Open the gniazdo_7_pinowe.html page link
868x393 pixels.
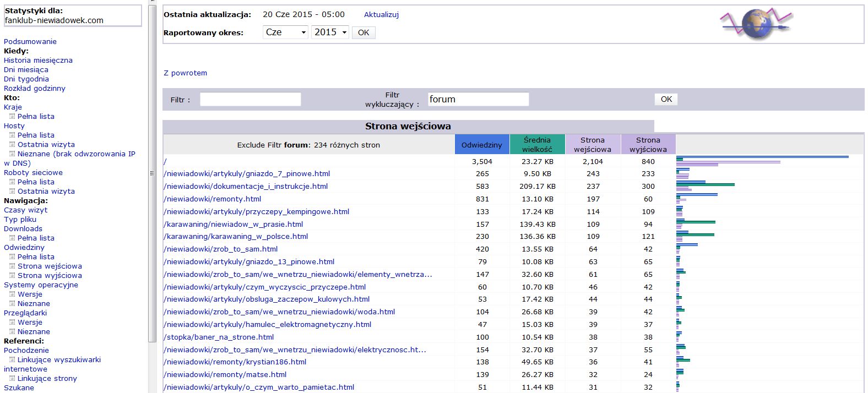click(x=247, y=174)
